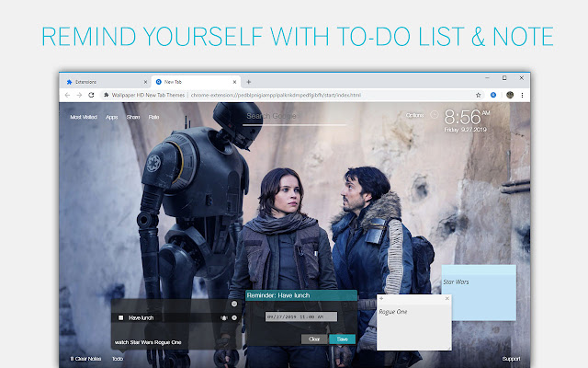Click the extension puzzle icon before page title

[x=107, y=95]
